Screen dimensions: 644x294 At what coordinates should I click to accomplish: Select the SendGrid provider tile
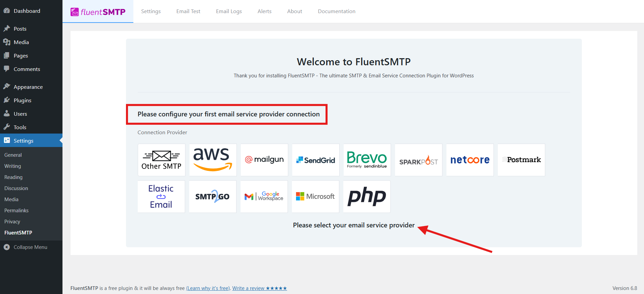316,160
